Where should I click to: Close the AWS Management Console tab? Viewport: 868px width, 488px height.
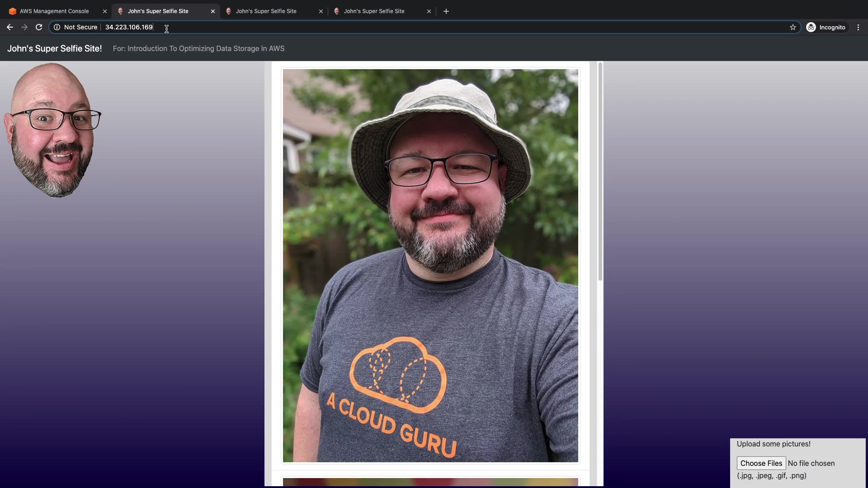pyautogui.click(x=105, y=11)
